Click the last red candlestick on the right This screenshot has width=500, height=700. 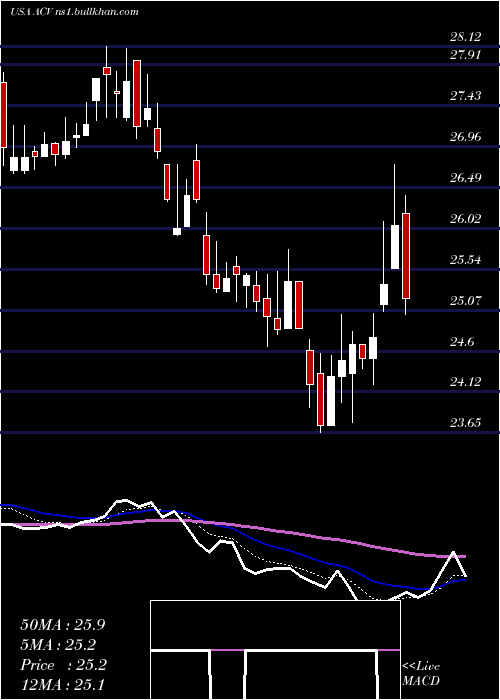pyautogui.click(x=406, y=256)
